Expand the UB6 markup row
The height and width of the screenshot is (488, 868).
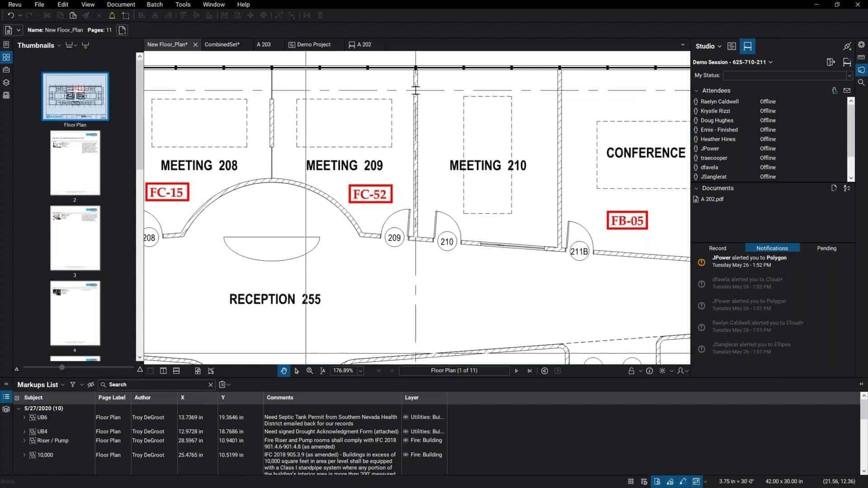pyautogui.click(x=24, y=418)
